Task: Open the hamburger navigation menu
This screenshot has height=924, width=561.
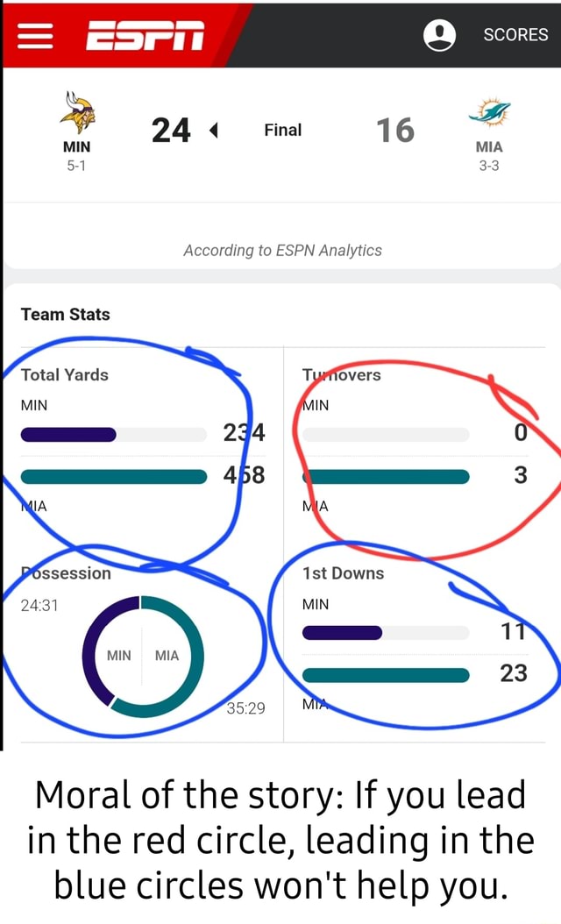Action: (x=33, y=35)
